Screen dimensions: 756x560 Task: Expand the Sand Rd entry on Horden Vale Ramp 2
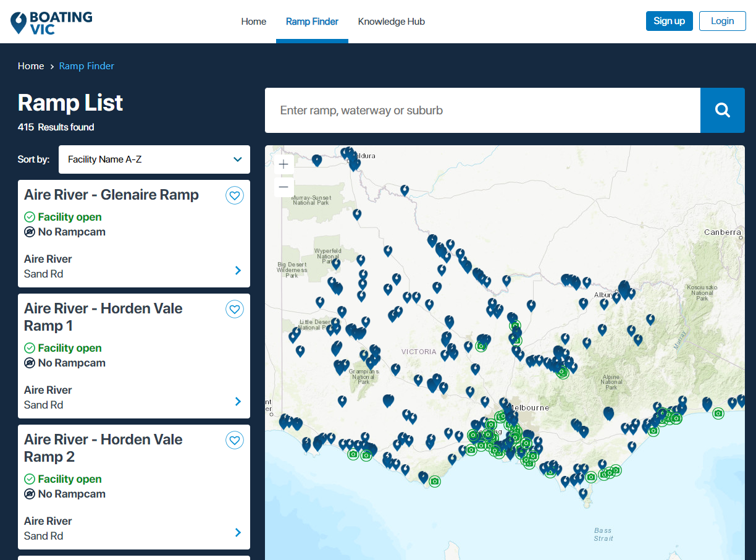click(238, 532)
